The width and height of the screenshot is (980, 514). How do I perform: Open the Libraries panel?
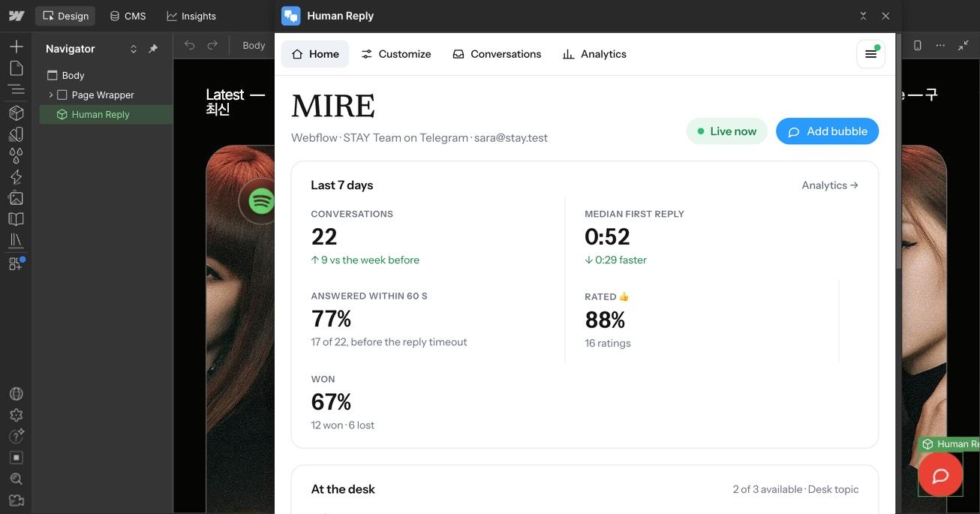(16, 241)
